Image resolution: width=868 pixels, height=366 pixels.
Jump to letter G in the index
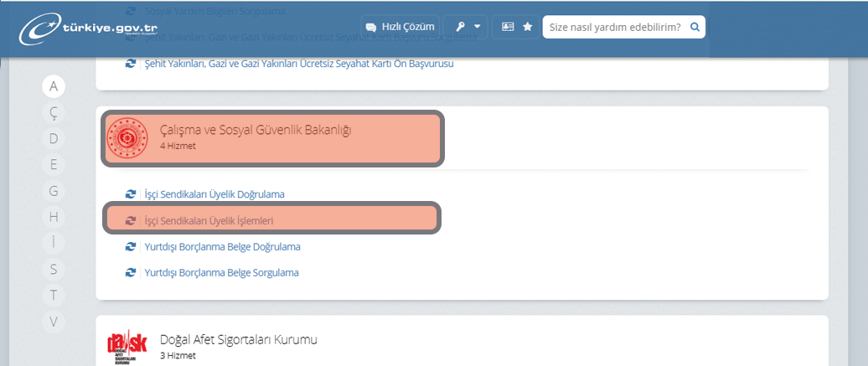pyautogui.click(x=54, y=191)
